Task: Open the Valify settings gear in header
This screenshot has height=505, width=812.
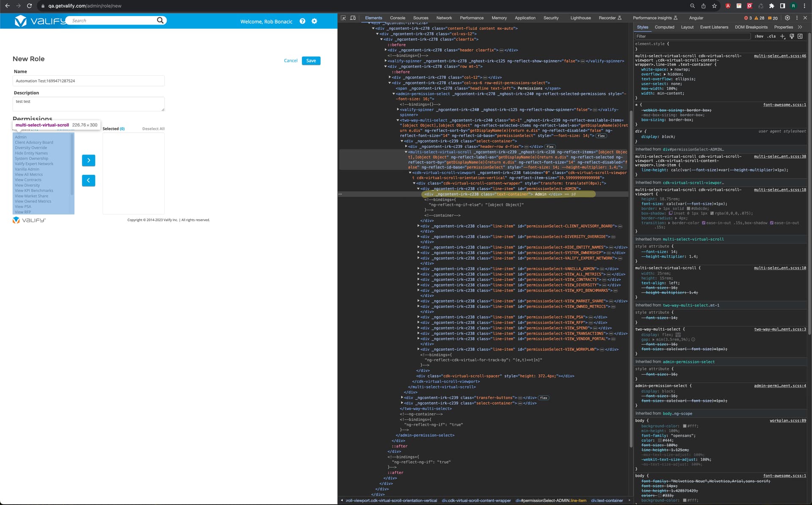Action: point(314,21)
